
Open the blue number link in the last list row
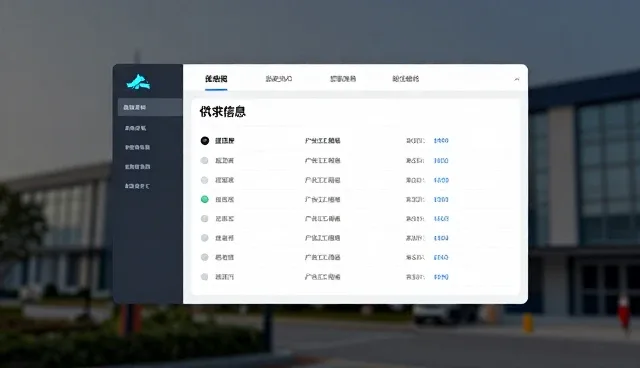pyautogui.click(x=441, y=277)
